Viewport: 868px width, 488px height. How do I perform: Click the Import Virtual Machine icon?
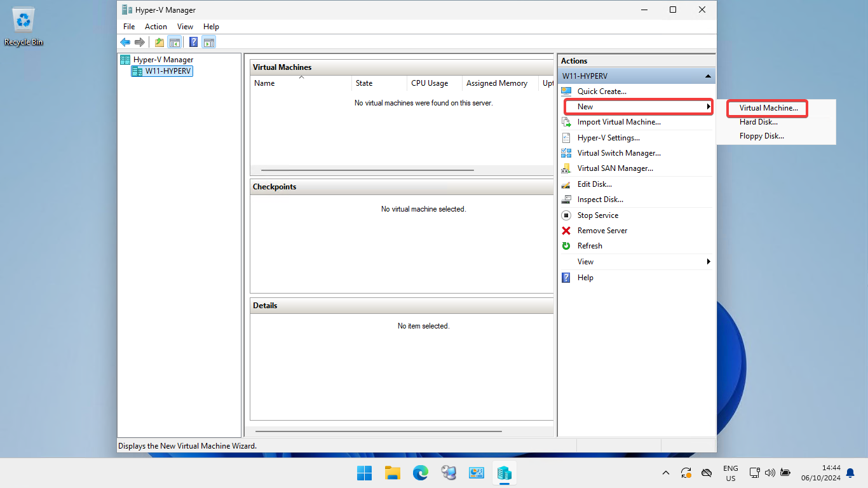[x=566, y=122]
